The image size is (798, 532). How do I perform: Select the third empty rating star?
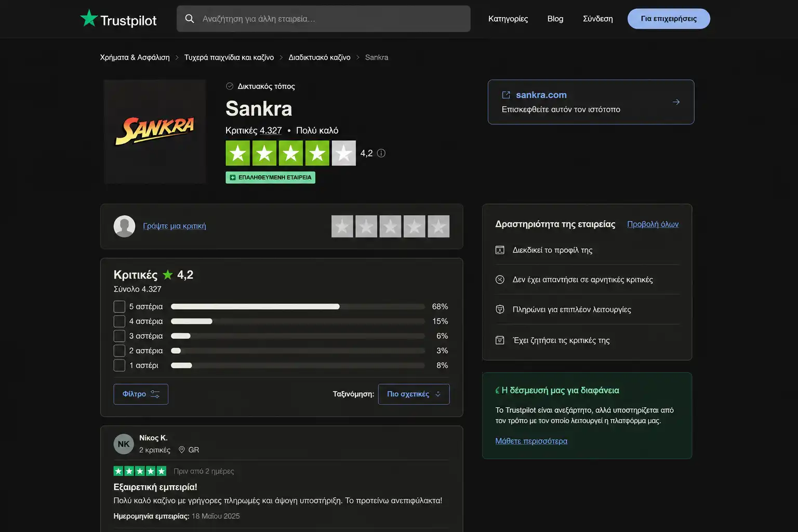tap(390, 227)
